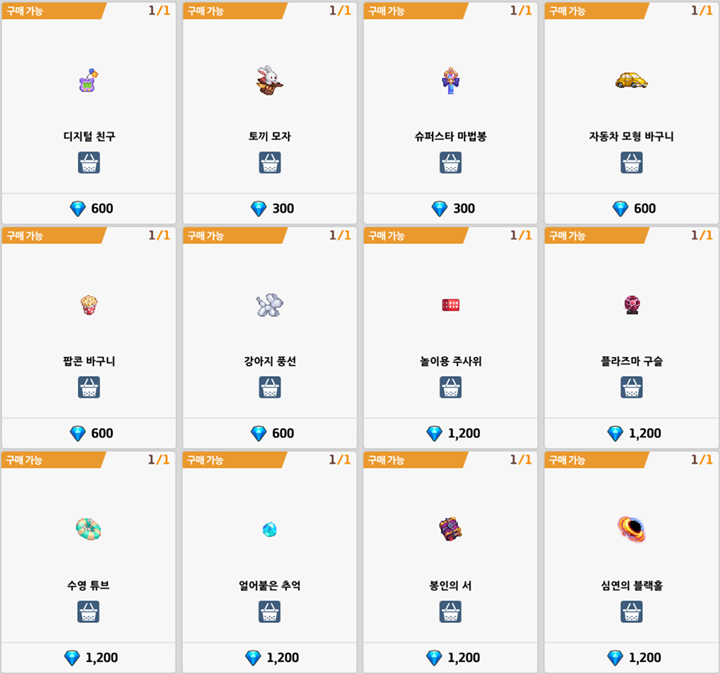Viewport: 720px width, 674px height.
Task: Add 봉인의 서 to the basket
Action: (450, 611)
